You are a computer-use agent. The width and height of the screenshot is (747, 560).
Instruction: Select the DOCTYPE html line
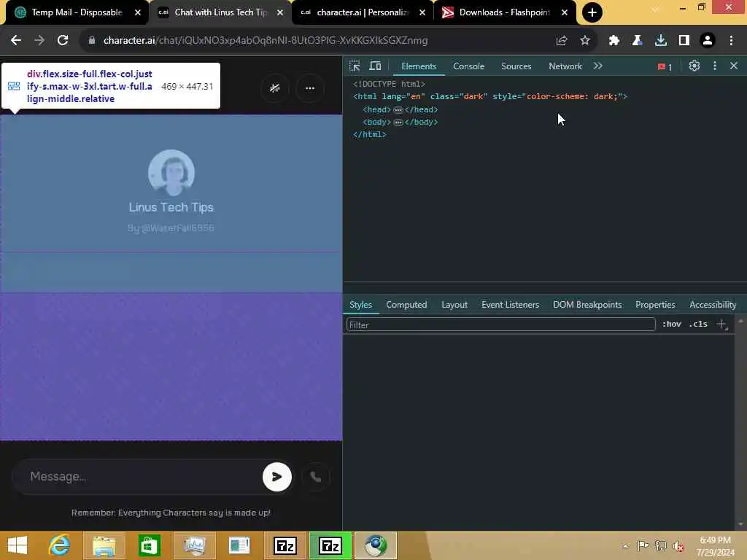389,84
